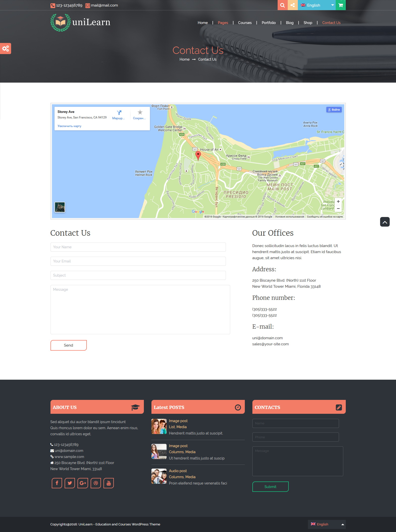Open the Twitter social icon

click(70, 483)
